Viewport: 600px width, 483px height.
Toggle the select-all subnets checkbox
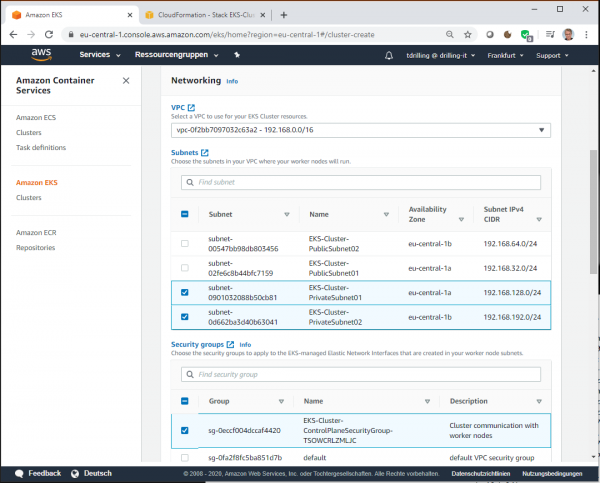pyautogui.click(x=184, y=214)
